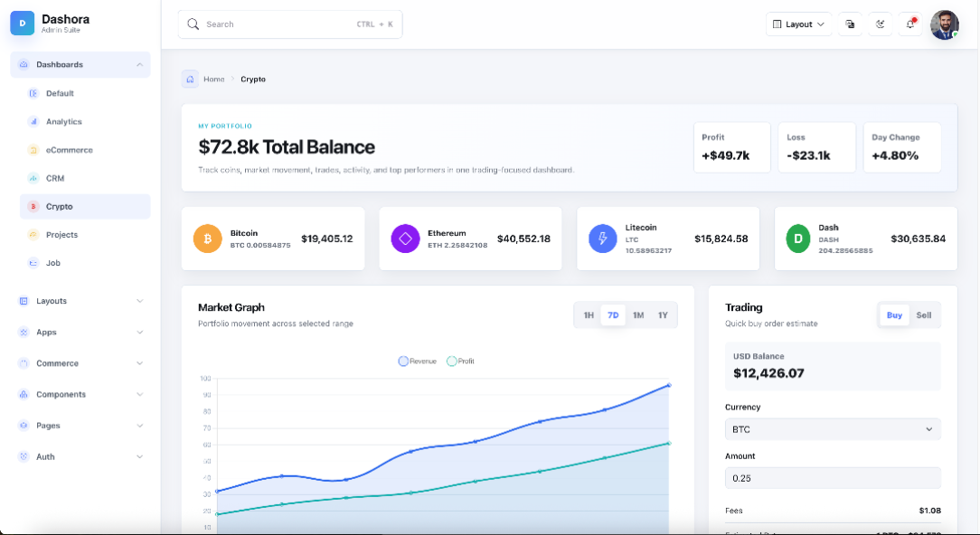Select the 1H range tab
Screen dimensions: 980x535
[589, 315]
